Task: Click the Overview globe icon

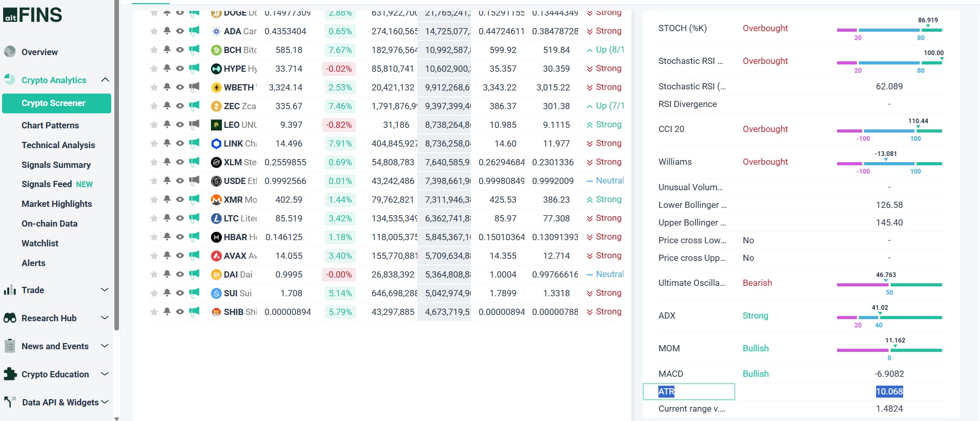Action: pyautogui.click(x=10, y=51)
